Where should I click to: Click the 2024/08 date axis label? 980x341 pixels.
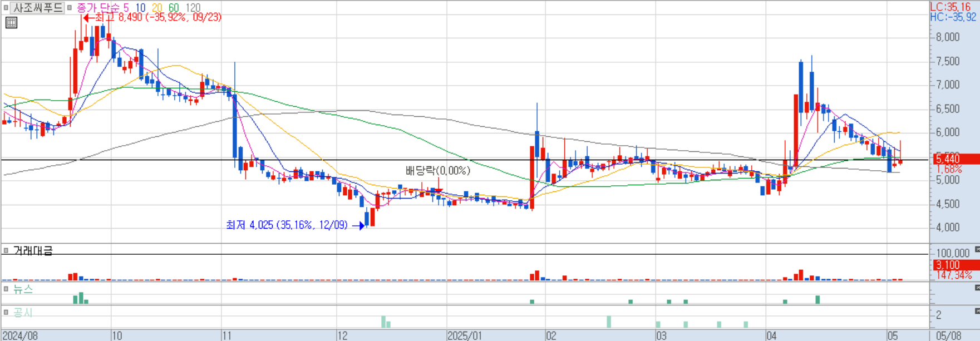point(20,335)
